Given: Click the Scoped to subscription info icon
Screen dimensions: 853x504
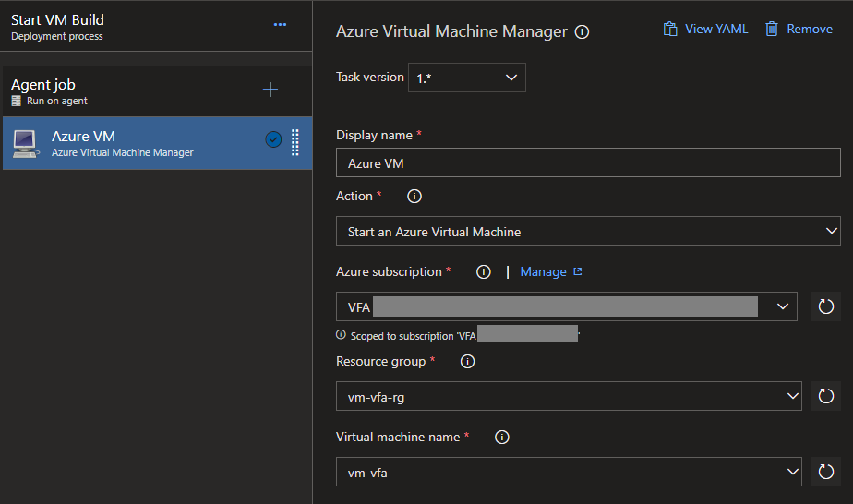Looking at the screenshot, I should [341, 335].
